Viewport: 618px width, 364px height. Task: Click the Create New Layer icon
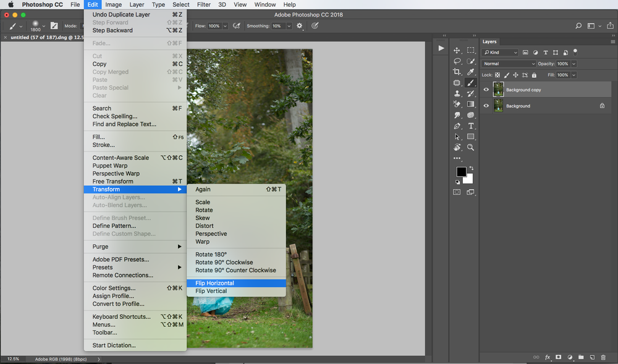592,357
